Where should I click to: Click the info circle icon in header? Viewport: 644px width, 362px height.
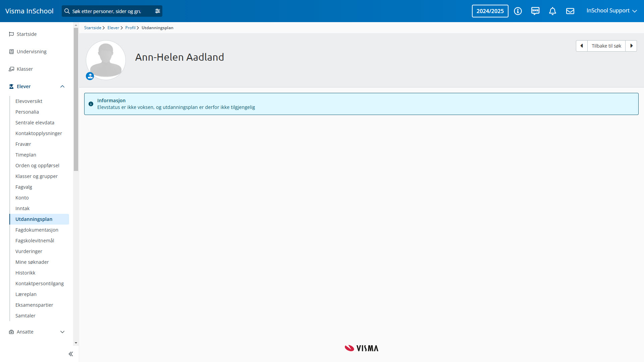tap(518, 11)
